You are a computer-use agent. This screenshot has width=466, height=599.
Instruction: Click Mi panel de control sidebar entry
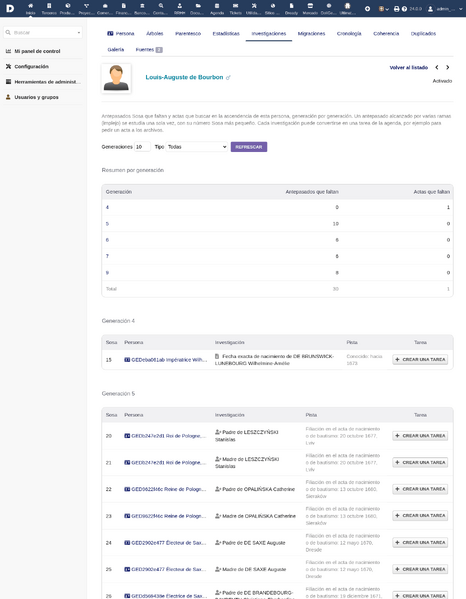click(x=37, y=51)
